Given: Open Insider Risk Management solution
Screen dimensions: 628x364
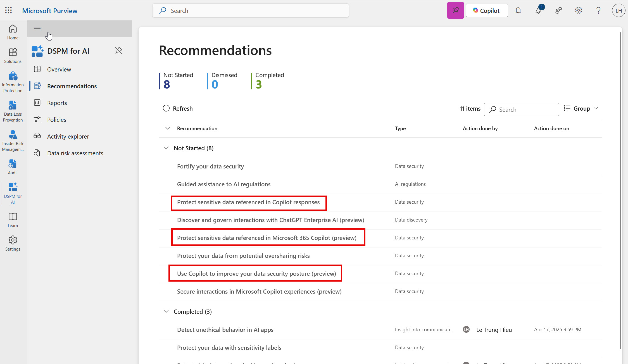Looking at the screenshot, I should coord(13,141).
